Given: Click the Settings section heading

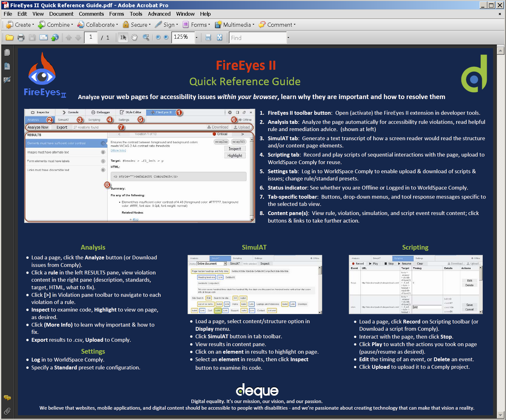Looking at the screenshot, I should [x=93, y=351].
